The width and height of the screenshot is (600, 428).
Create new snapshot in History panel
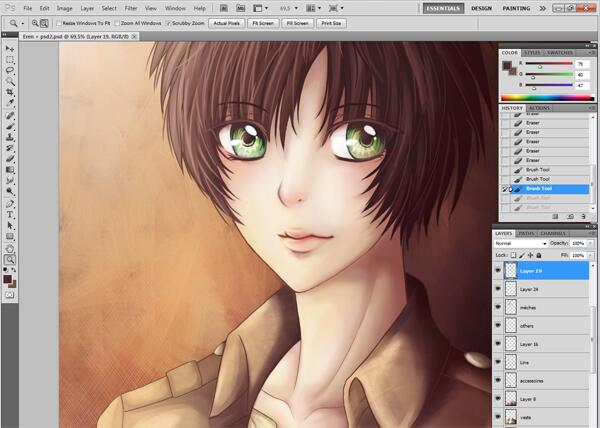tap(570, 217)
